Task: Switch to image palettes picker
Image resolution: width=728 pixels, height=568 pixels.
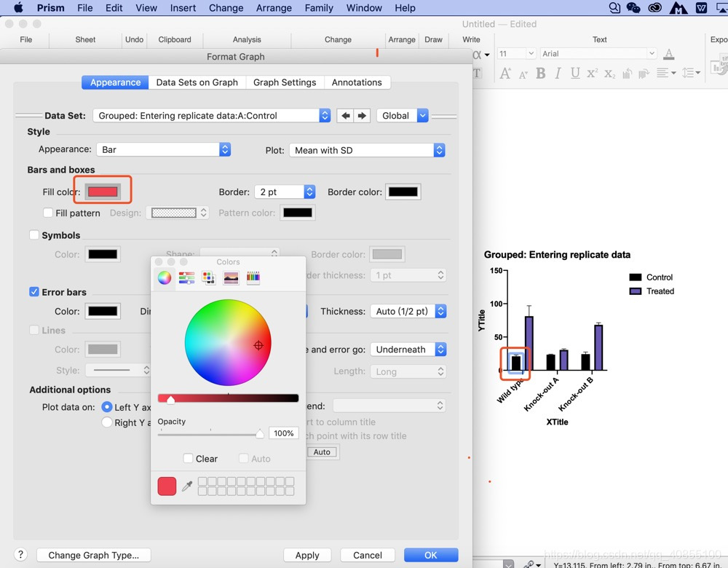Action: (231, 277)
